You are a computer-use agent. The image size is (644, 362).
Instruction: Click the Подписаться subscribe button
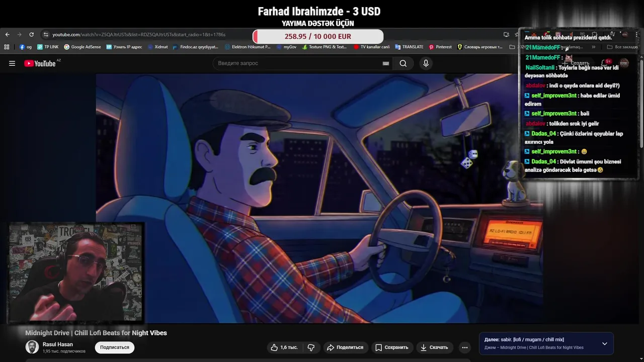pyautogui.click(x=115, y=347)
